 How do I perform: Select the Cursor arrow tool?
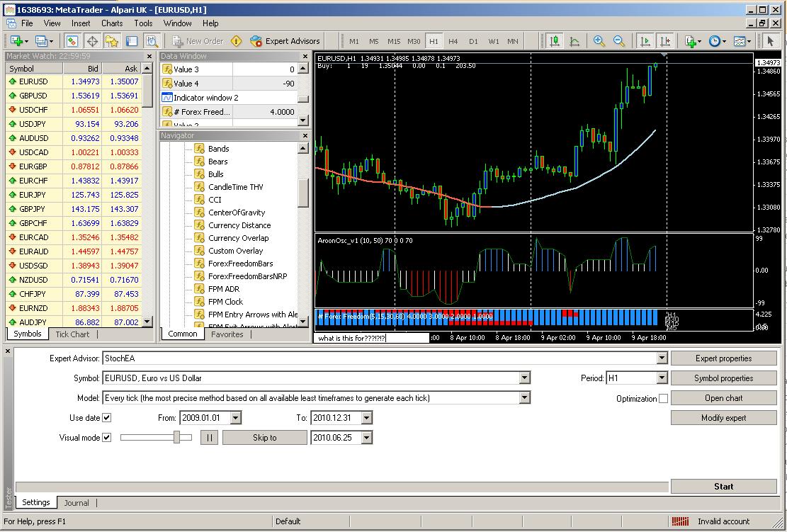click(770, 41)
